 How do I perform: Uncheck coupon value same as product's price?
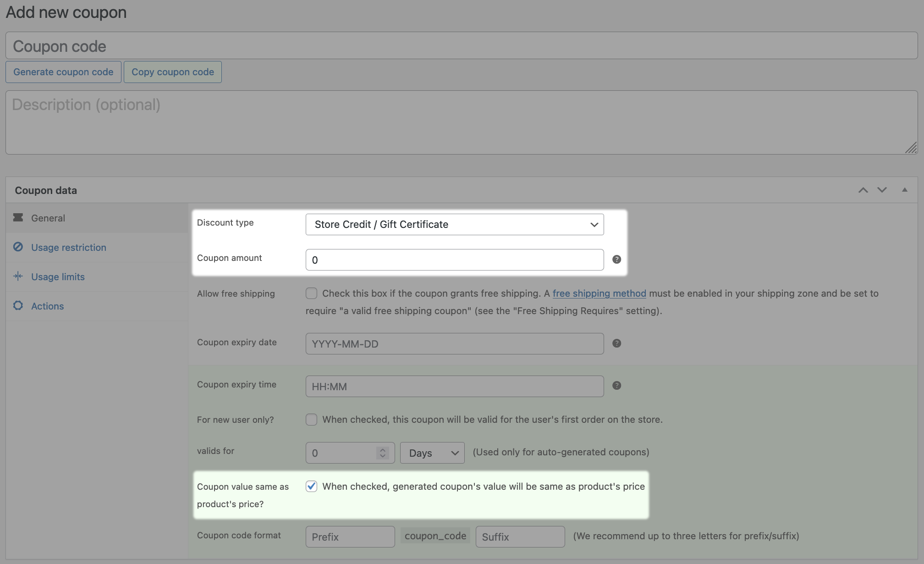tap(311, 487)
